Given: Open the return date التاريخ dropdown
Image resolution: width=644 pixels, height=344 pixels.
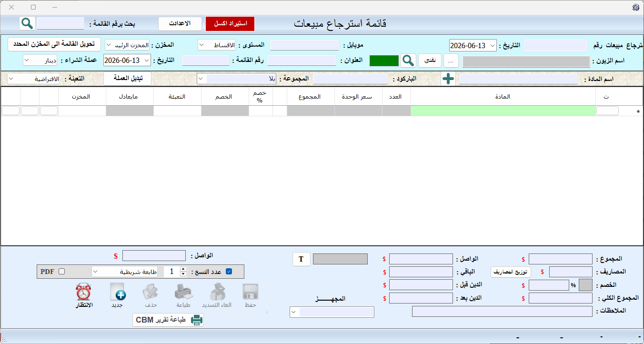Looking at the screenshot, I should click(492, 45).
